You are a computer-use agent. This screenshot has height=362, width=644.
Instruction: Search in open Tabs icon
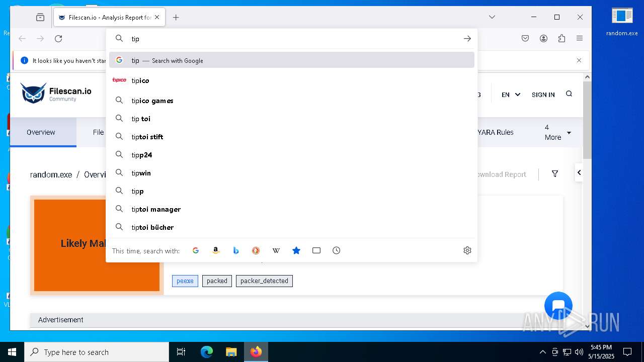click(316, 250)
